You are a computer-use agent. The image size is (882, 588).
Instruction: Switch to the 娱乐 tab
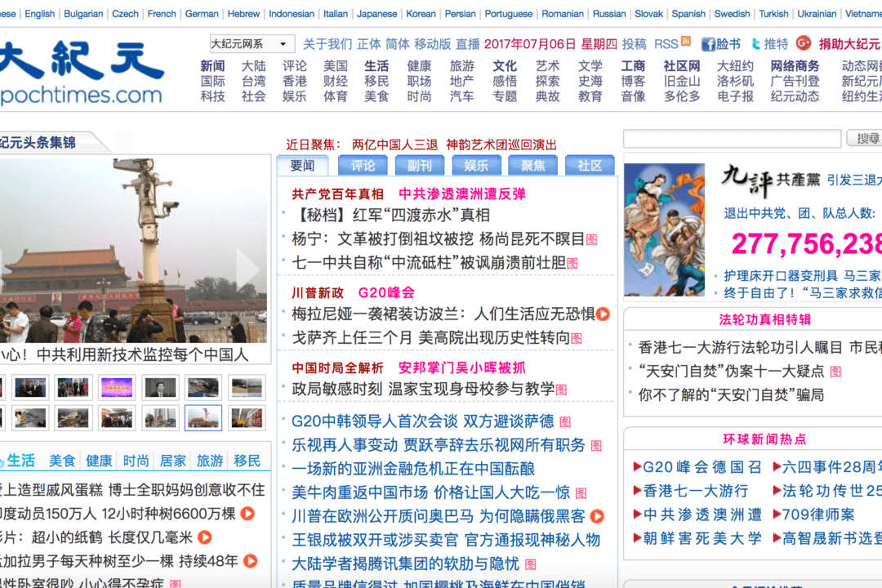click(476, 165)
